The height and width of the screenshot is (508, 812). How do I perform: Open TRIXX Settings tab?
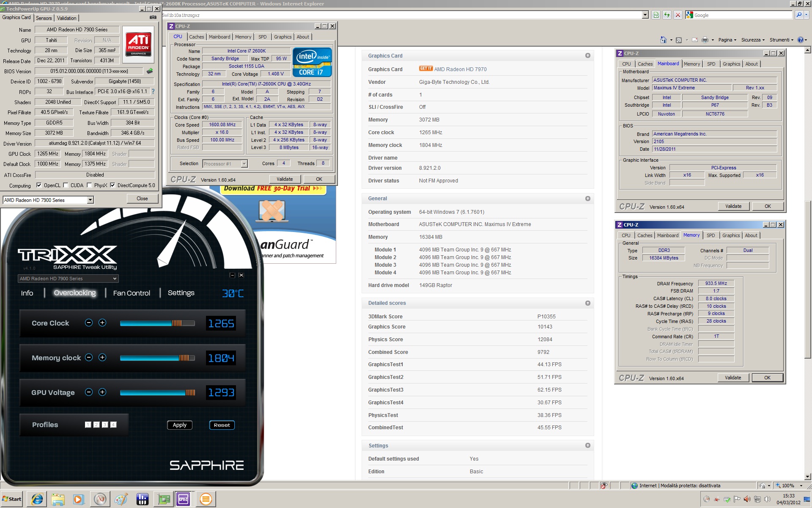pos(181,293)
